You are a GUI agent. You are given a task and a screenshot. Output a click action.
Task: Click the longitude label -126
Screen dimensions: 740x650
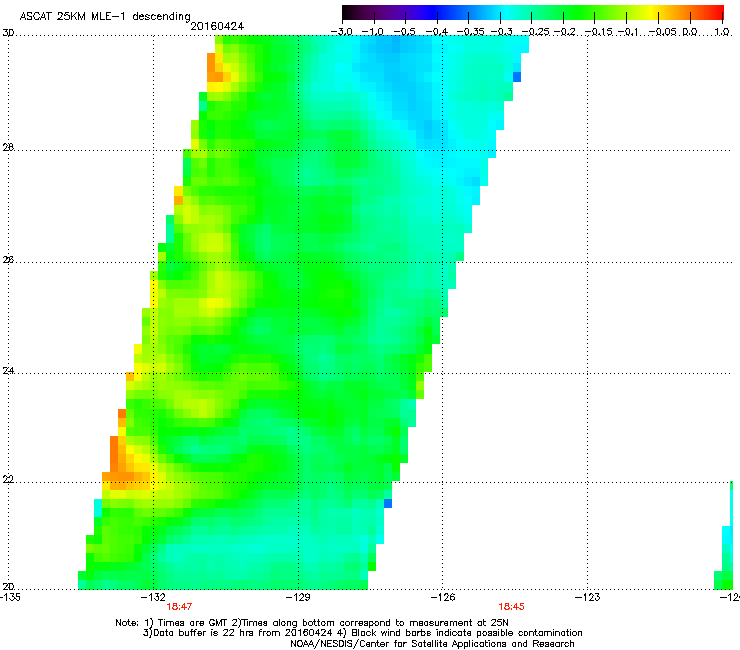(443, 597)
